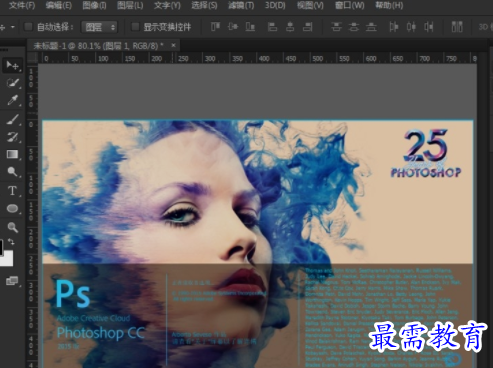Image resolution: width=493 pixels, height=368 pixels.
Task: Align left edges of layers
Action: (273, 27)
